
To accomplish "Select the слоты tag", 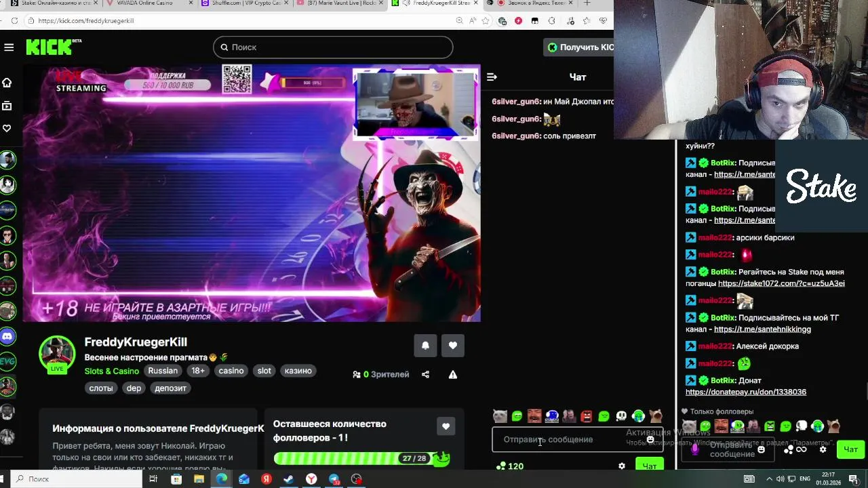I will coord(101,388).
